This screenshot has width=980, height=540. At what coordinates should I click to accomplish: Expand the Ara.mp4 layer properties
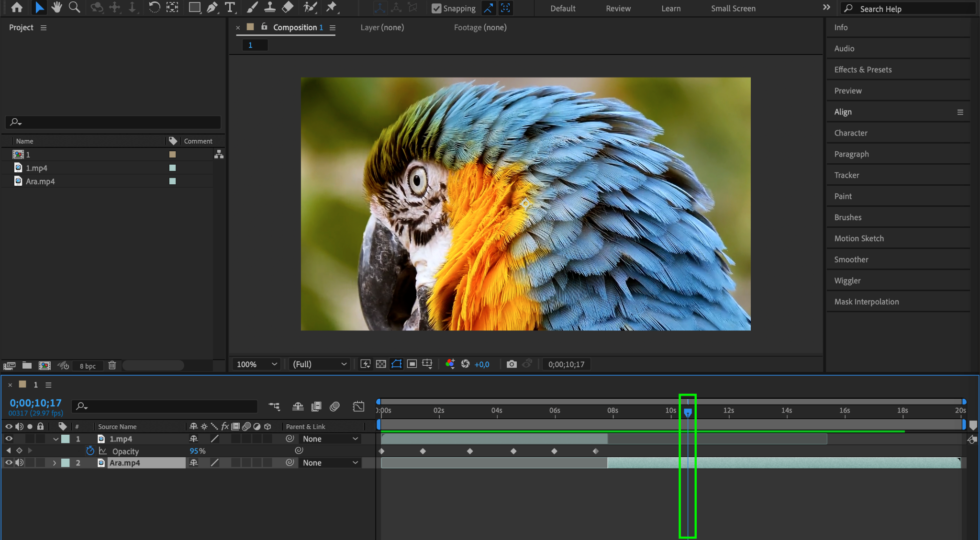tap(55, 463)
